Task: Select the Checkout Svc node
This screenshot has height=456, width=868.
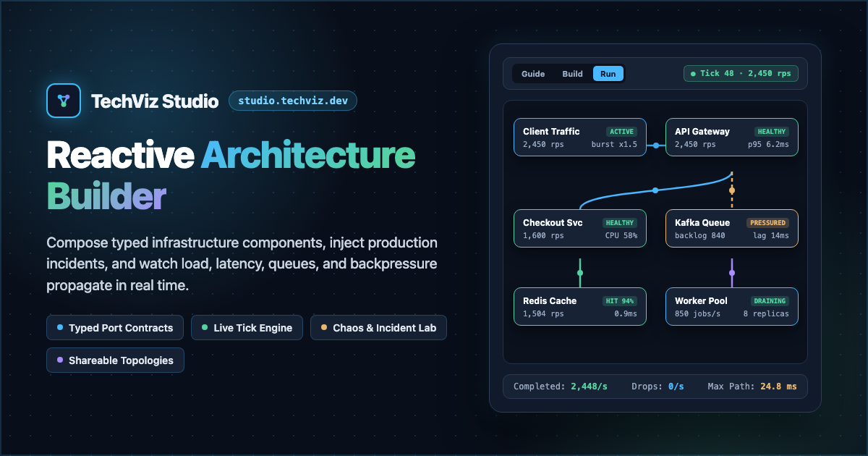Action: tap(580, 229)
